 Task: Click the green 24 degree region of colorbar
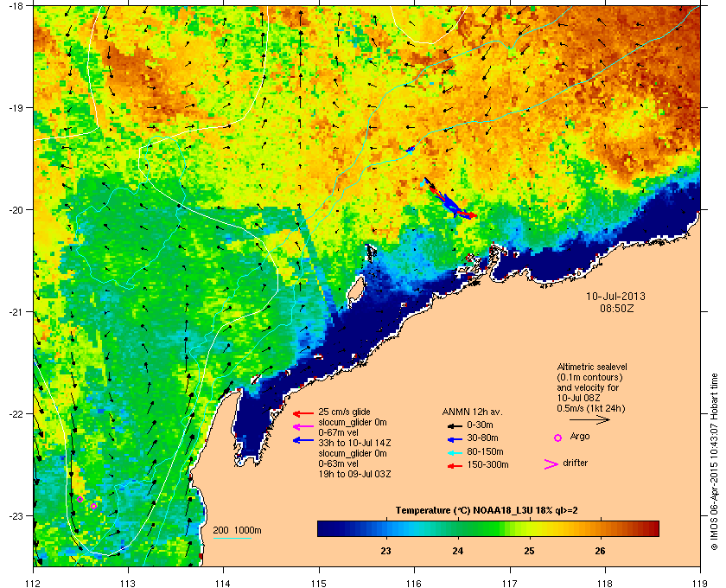458,528
